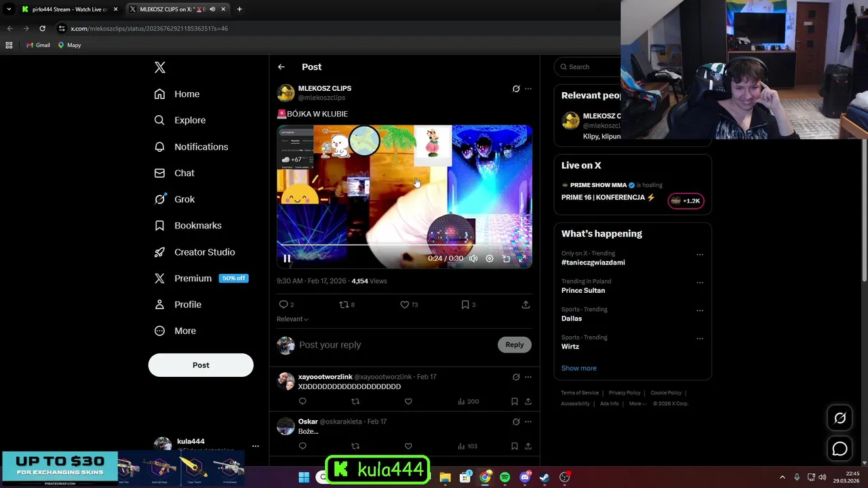868x488 pixels.
Task: Open Terms of Service link
Action: [x=580, y=393]
